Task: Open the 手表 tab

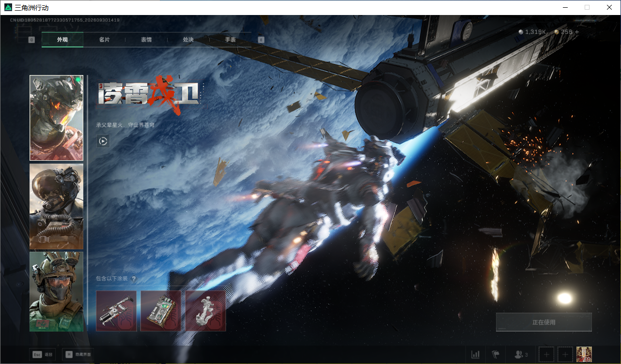Action: pyautogui.click(x=230, y=40)
